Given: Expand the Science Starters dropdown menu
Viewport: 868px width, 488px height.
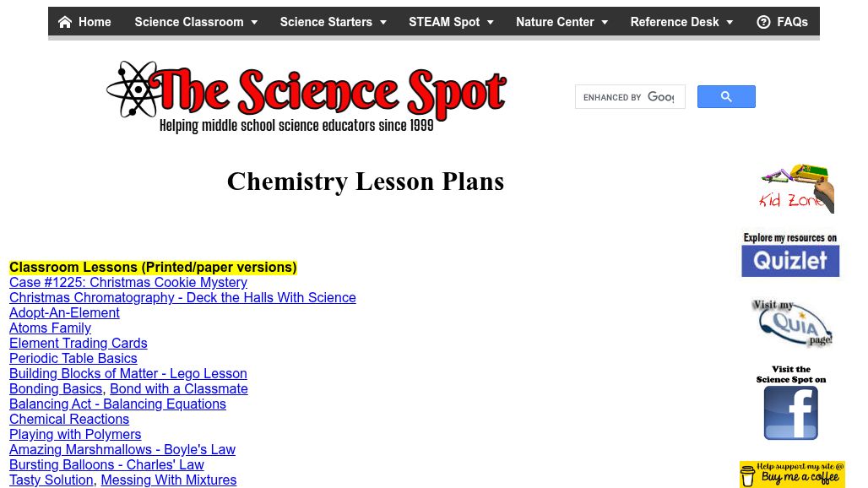Looking at the screenshot, I should pos(333,22).
